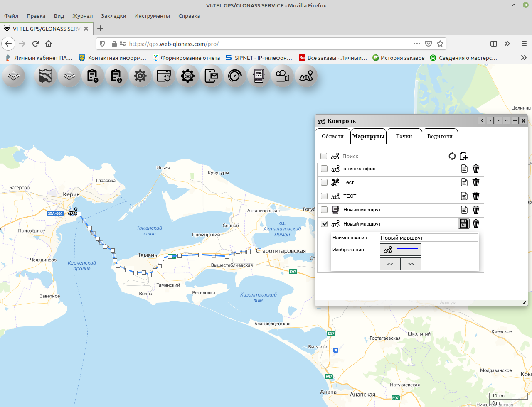The image size is (532, 407).
Task: Open the Формирование отчета bookmark
Action: [186, 58]
